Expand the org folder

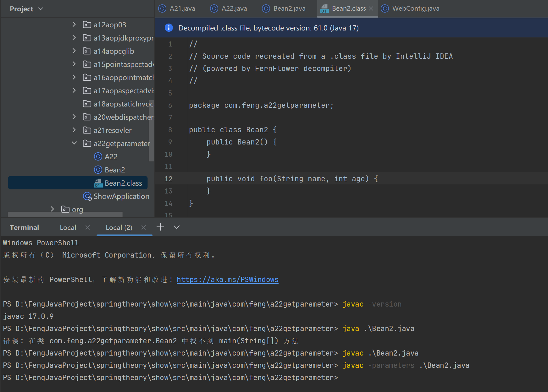[53, 209]
